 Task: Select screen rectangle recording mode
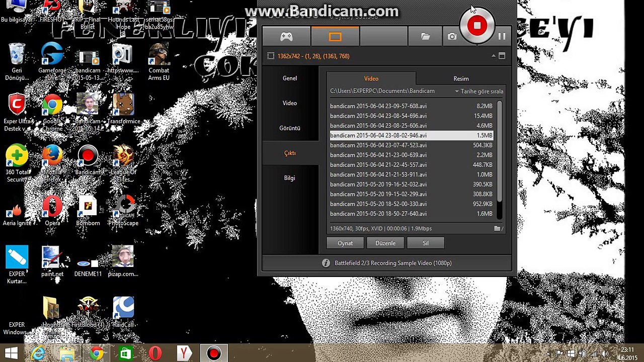coord(335,37)
